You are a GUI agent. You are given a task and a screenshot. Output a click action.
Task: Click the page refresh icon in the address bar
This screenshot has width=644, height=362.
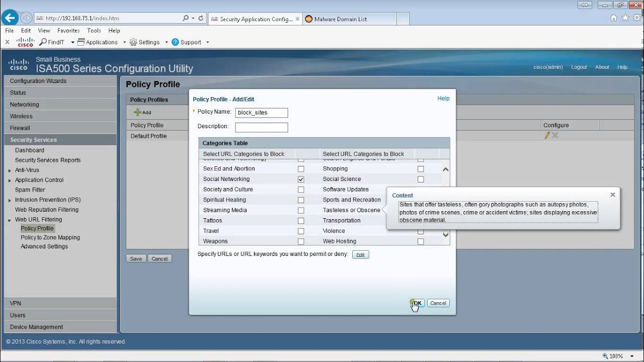pos(201,18)
